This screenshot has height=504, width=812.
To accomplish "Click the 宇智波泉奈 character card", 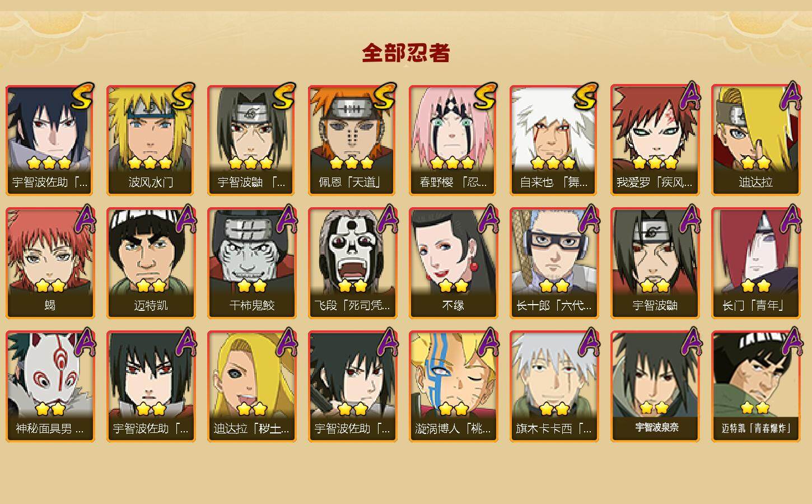I will tap(655, 386).
